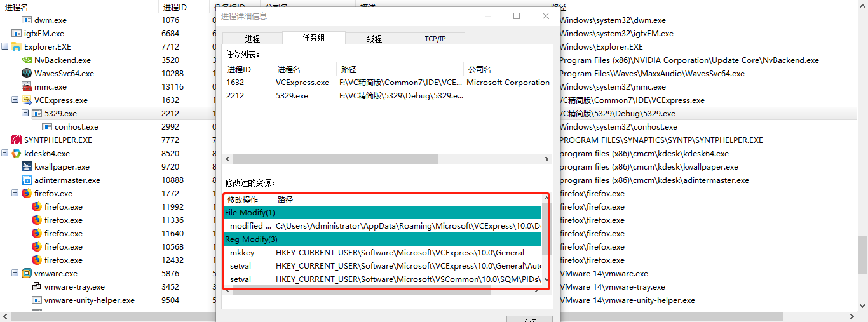The height and width of the screenshot is (322, 868).
Task: Click modified resources horizontal scrollbar thumb
Action: pyautogui.click(x=362, y=290)
